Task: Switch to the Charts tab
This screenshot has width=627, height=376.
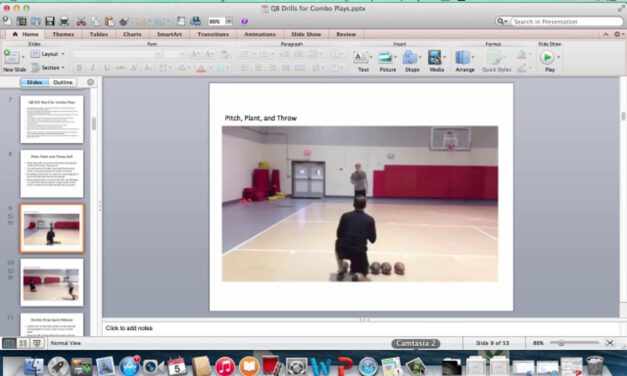Action: (132, 34)
